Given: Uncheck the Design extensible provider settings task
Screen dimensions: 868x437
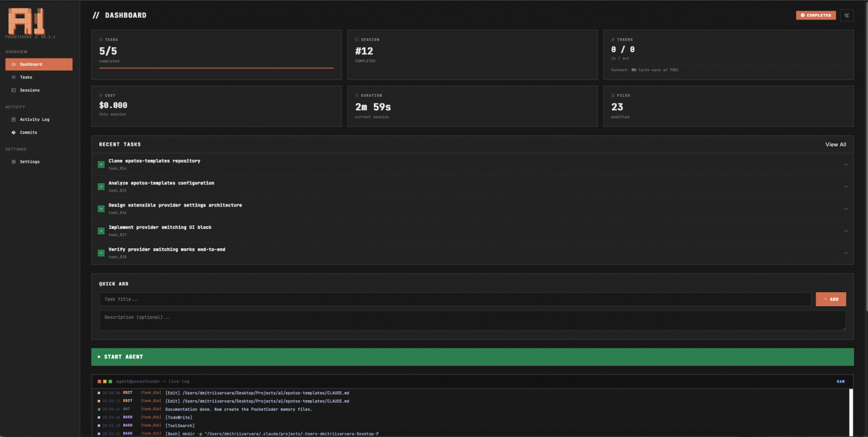Looking at the screenshot, I should coord(101,209).
